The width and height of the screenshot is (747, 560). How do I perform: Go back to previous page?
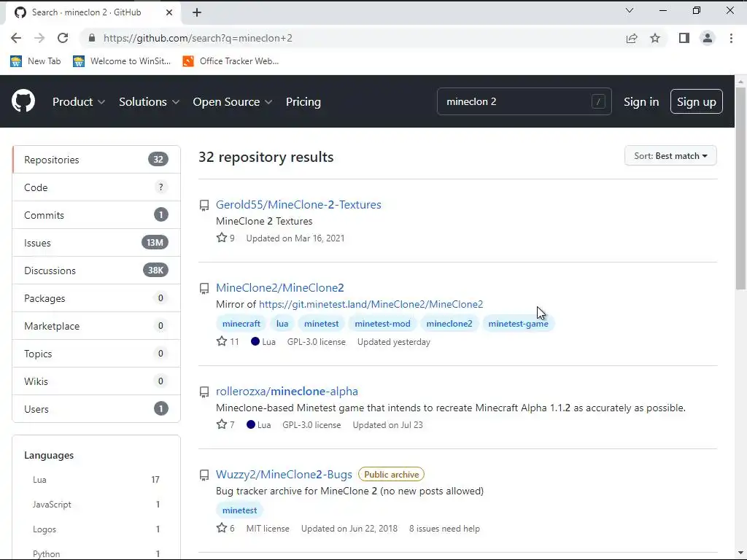[x=16, y=38]
